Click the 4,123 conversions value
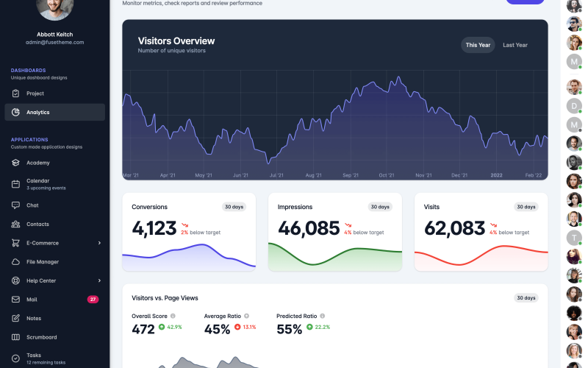Screen dimensions: 588x368 154,228
